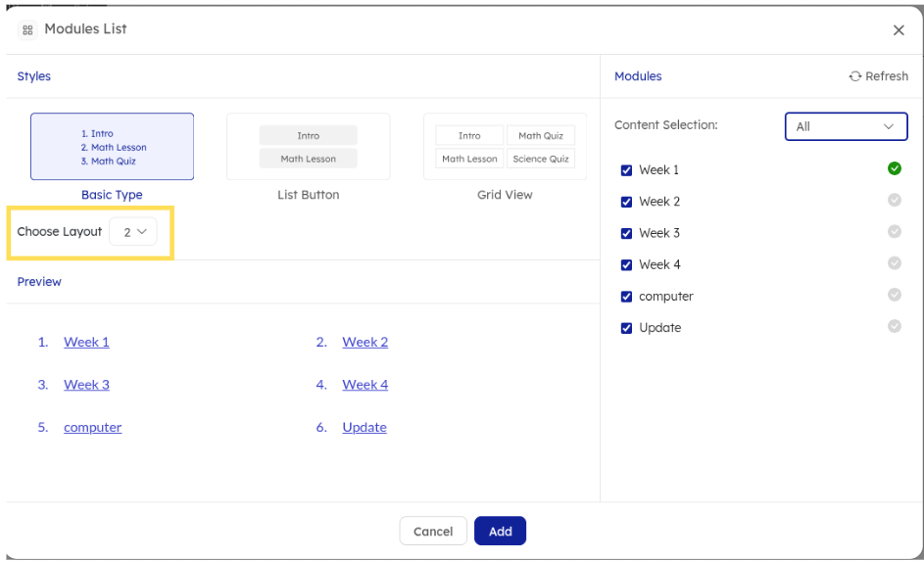
Task: Cancel the Modules List dialog
Action: 432,531
